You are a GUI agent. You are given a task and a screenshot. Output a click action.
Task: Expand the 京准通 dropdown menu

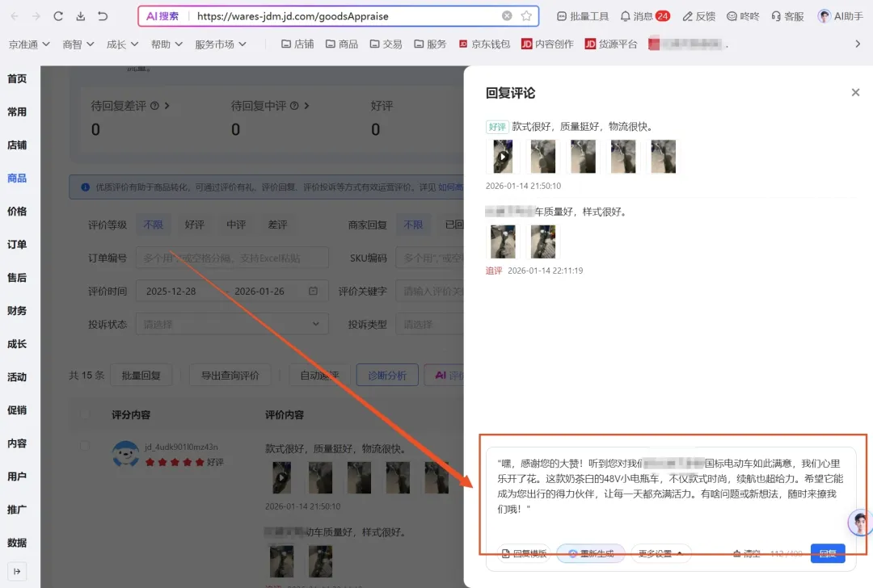29,44
